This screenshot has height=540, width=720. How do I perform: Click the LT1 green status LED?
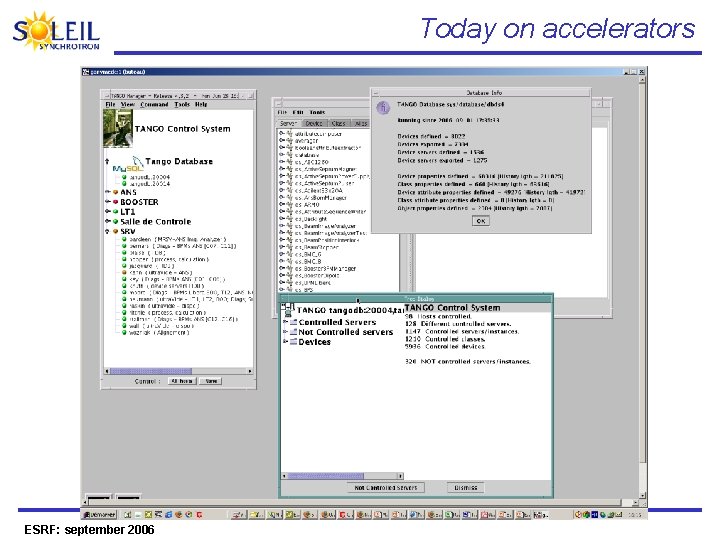[x=115, y=212]
